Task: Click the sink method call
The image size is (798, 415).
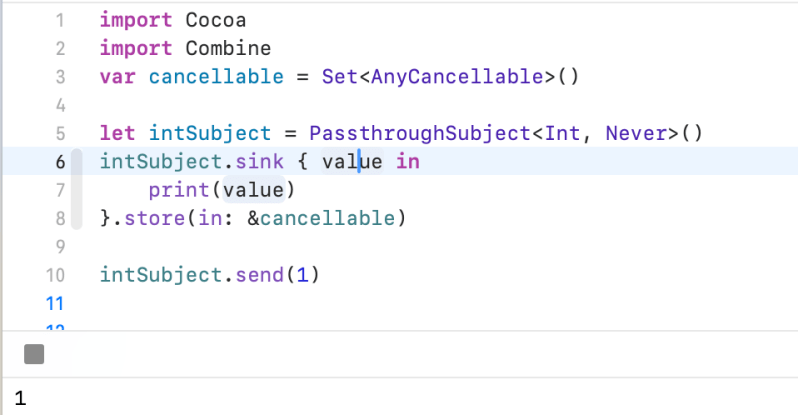Action: click(272, 161)
